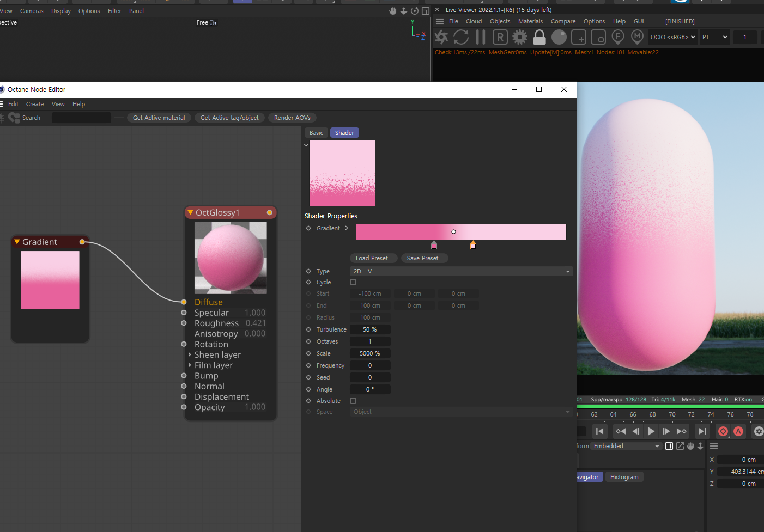Expand the Sheen layer section
764x532 pixels.
(190, 354)
